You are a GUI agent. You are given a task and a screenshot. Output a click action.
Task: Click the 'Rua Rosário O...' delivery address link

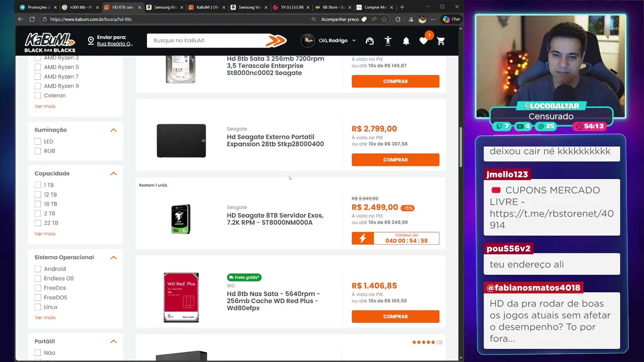coord(115,44)
